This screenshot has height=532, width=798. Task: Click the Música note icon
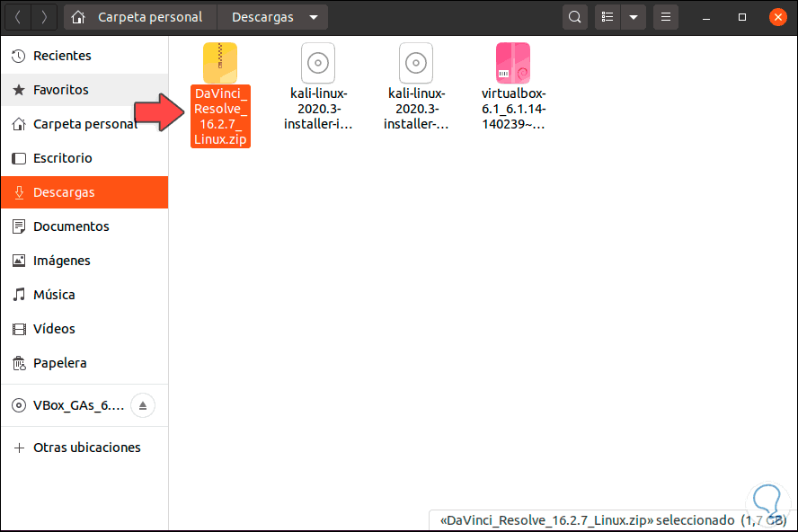click(19, 295)
